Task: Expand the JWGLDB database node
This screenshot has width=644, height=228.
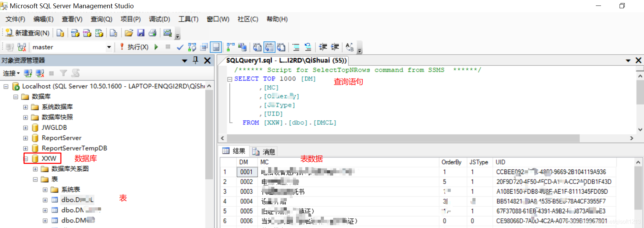Action: tap(25, 128)
